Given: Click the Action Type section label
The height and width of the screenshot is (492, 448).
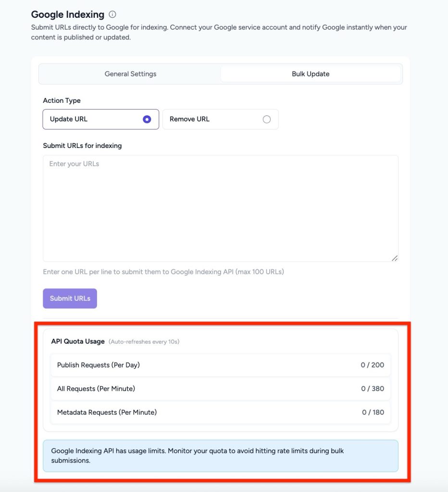Looking at the screenshot, I should (x=62, y=100).
